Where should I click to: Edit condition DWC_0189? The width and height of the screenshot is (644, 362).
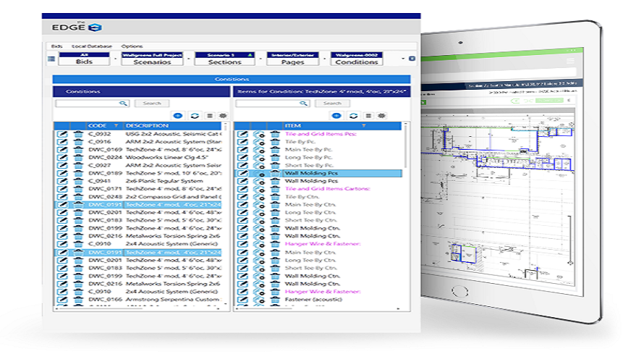click(x=62, y=173)
